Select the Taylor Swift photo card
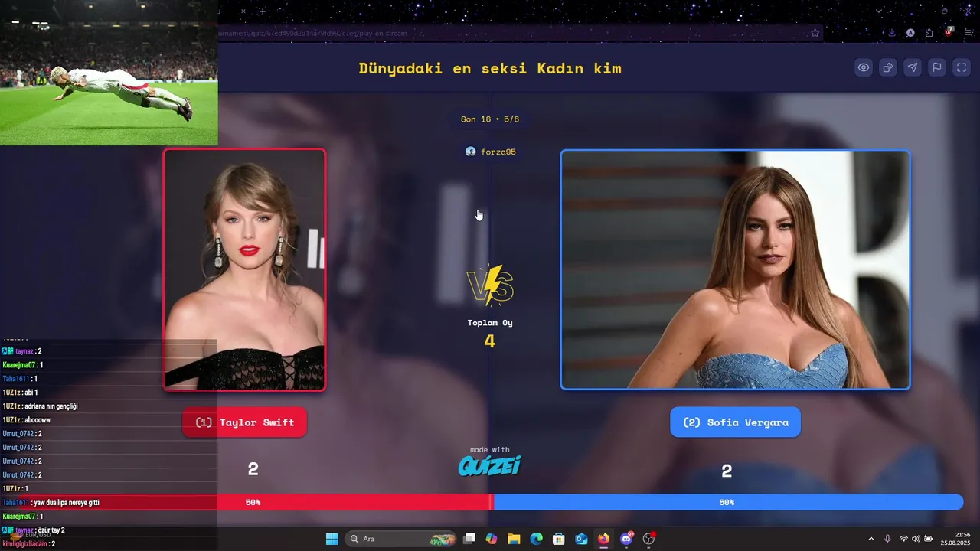Screen dimensions: 980x551 point(244,269)
